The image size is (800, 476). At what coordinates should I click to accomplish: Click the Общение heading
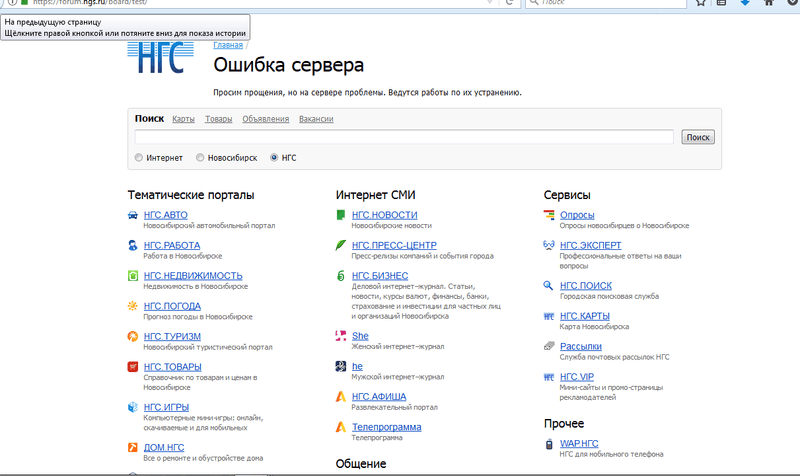pyautogui.click(x=361, y=464)
